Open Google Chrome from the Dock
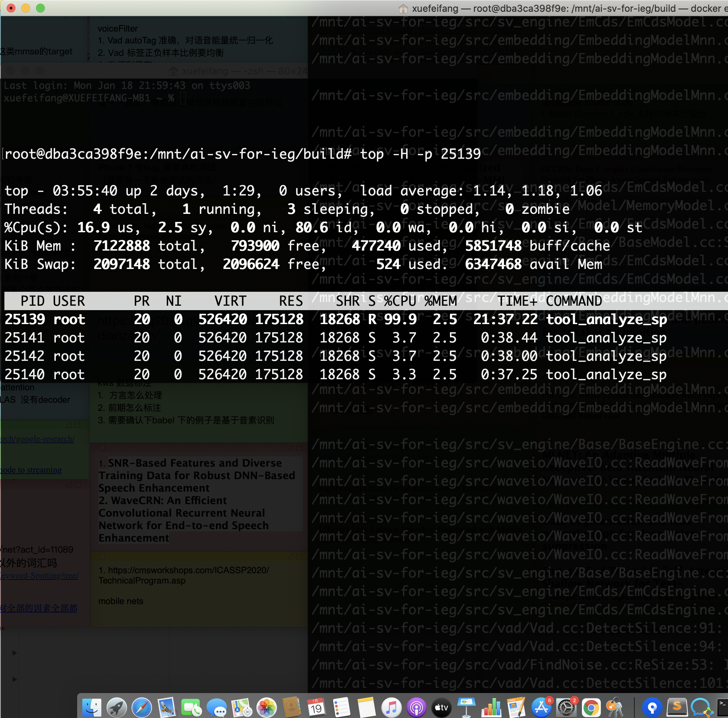This screenshot has width=728, height=718. [591, 707]
